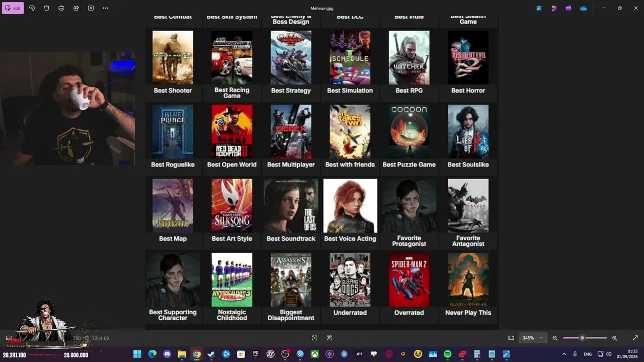Screen dimensions: 644x362
Task: Click the zoom out magnifier icon
Action: pos(555,338)
